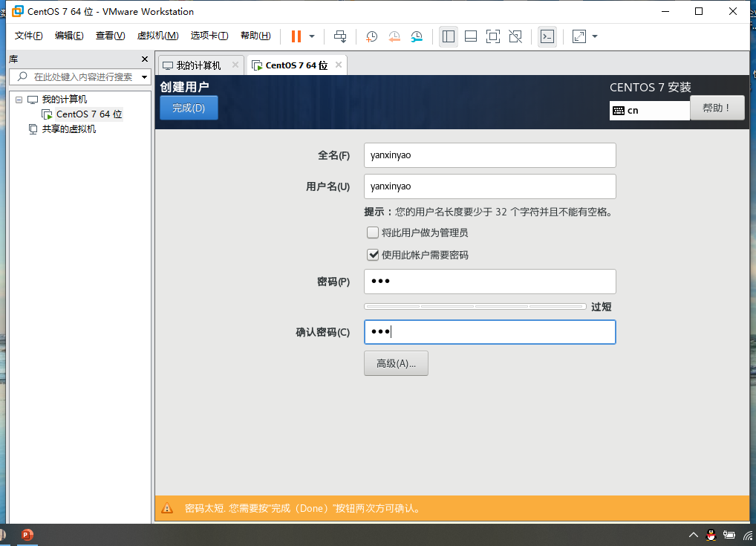
Task: Toggle the thumbnail bar view icon
Action: (471, 36)
